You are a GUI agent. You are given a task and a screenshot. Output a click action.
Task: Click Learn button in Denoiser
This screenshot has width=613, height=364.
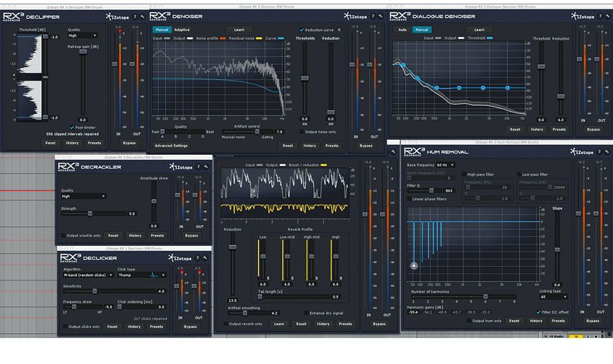pos(239,30)
